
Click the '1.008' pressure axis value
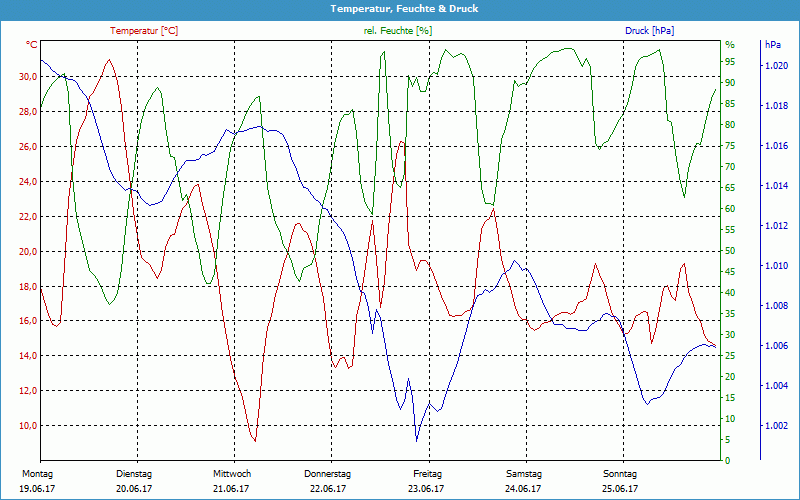pos(776,306)
